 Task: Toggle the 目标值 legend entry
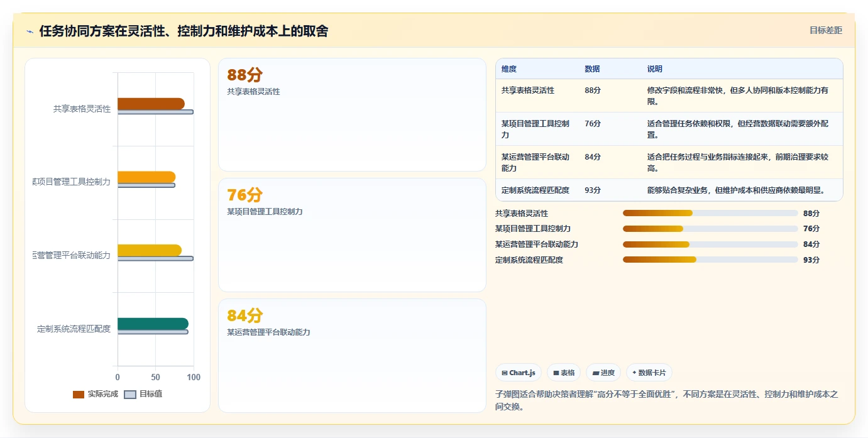(143, 394)
